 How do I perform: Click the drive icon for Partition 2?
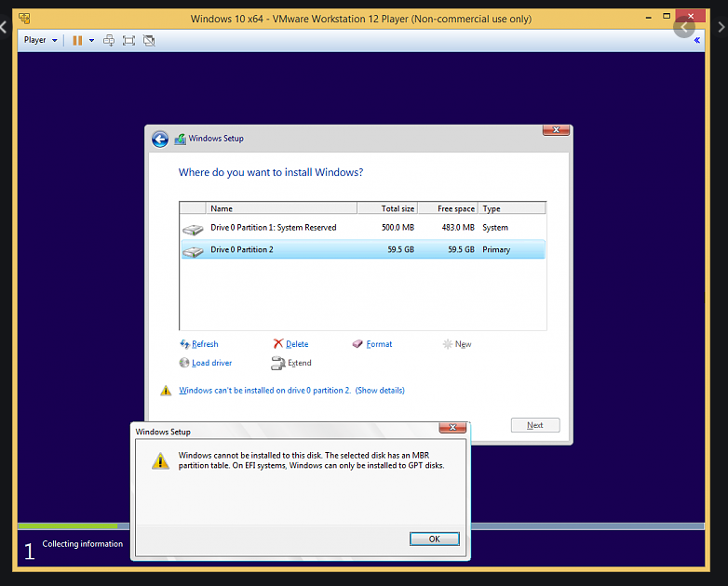point(193,251)
